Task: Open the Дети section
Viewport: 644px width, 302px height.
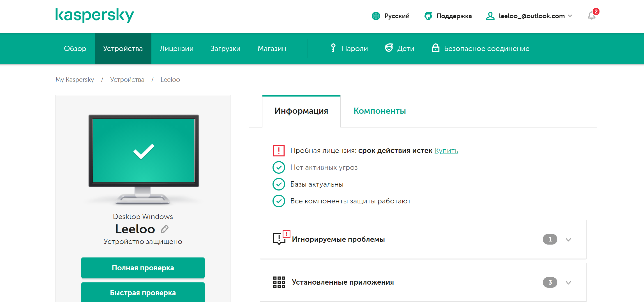Action: (400, 48)
